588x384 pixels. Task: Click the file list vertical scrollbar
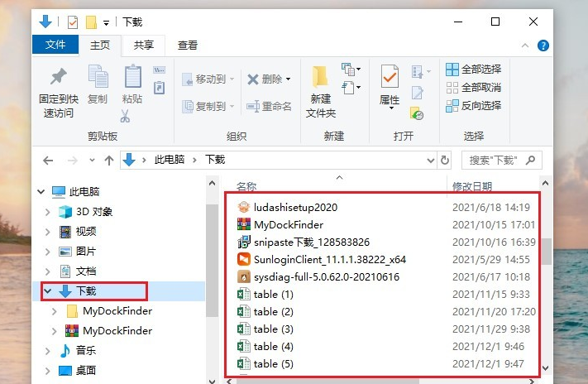[x=546, y=252]
